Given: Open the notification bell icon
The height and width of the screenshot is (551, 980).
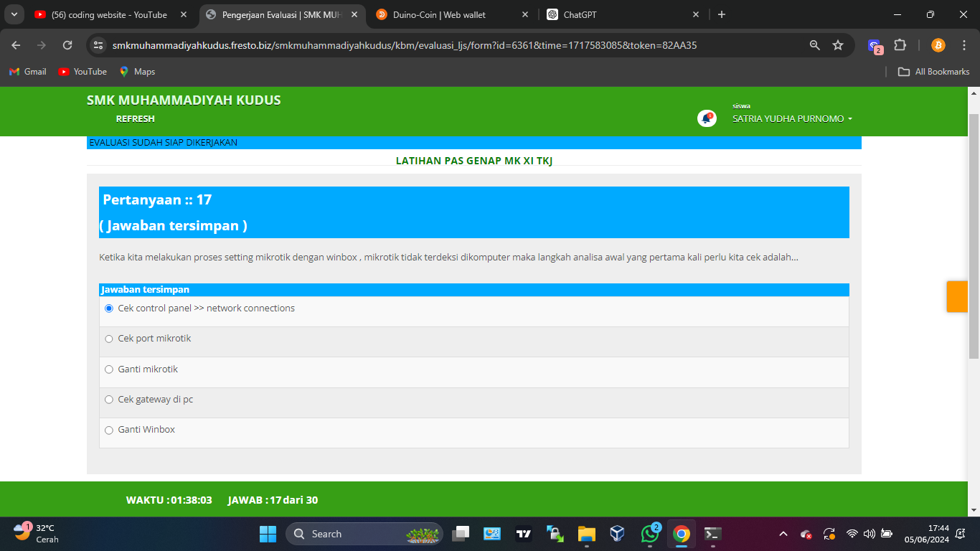Looking at the screenshot, I should pos(707,118).
